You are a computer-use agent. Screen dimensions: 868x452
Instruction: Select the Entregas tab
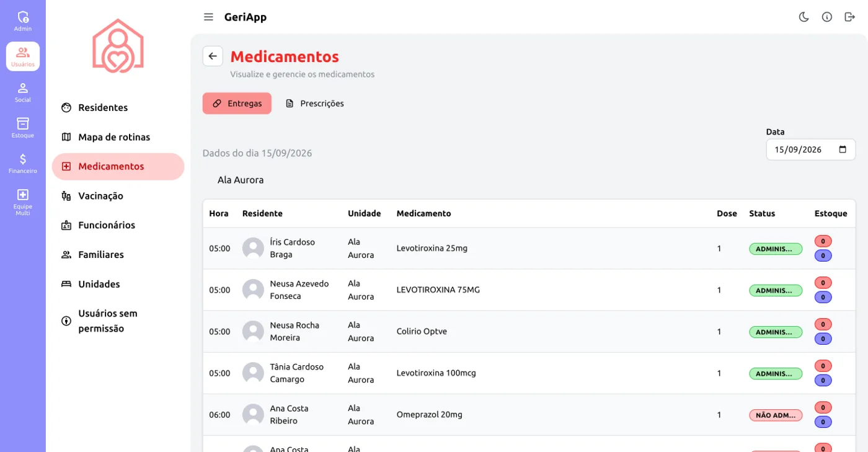click(237, 104)
